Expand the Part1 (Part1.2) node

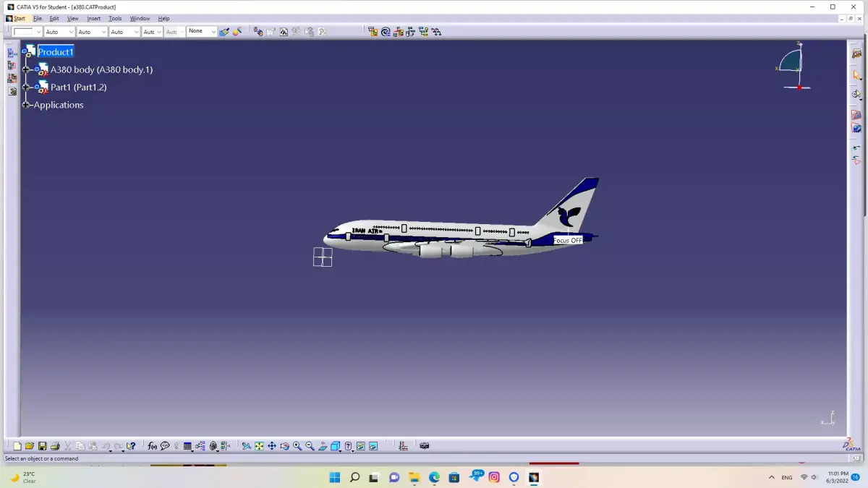(26, 87)
